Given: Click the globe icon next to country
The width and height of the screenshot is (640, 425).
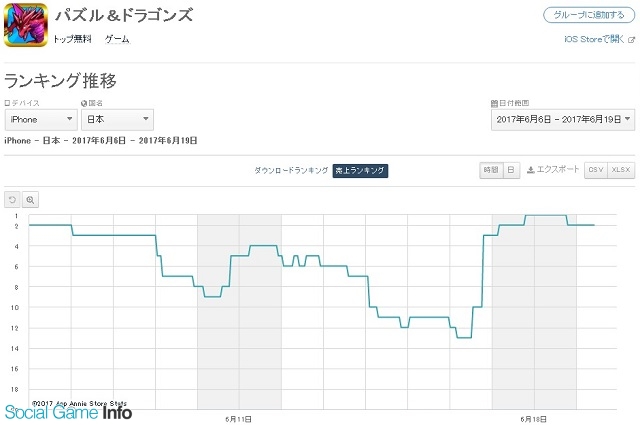Looking at the screenshot, I should (x=84, y=103).
